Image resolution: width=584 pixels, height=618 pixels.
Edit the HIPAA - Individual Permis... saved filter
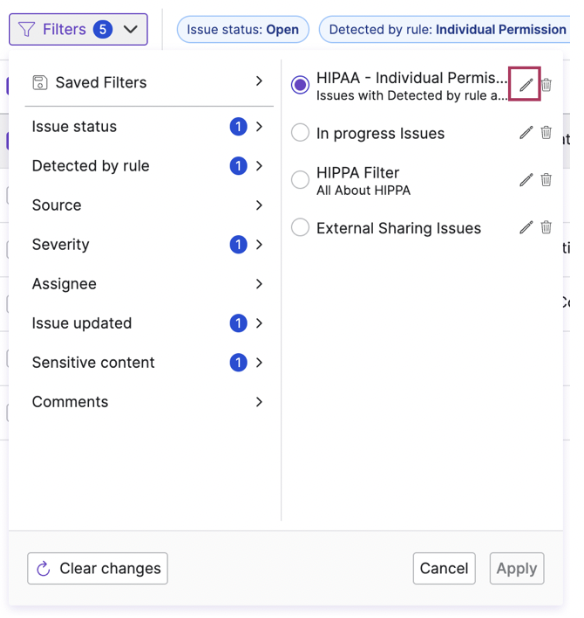point(526,85)
